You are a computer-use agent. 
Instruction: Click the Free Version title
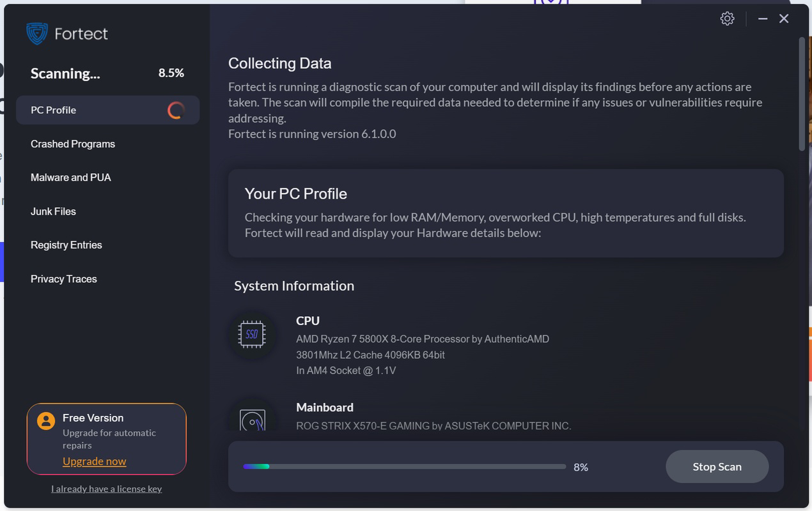pyautogui.click(x=93, y=418)
